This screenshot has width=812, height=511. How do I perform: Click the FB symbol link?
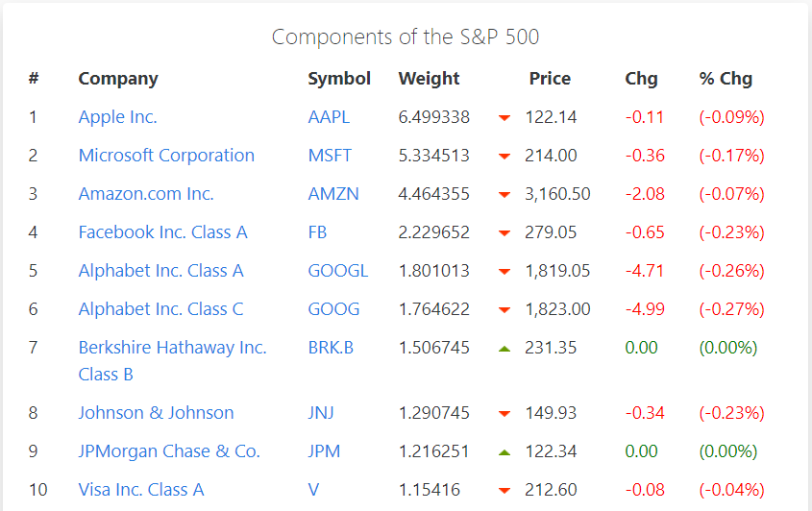(x=318, y=232)
